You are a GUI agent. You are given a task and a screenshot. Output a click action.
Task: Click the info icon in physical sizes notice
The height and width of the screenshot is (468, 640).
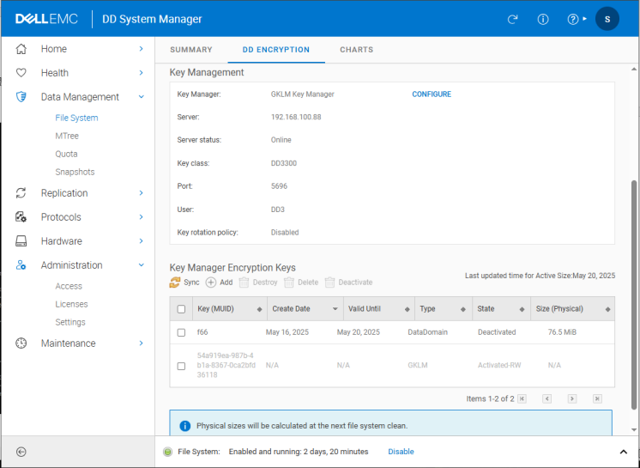click(185, 426)
